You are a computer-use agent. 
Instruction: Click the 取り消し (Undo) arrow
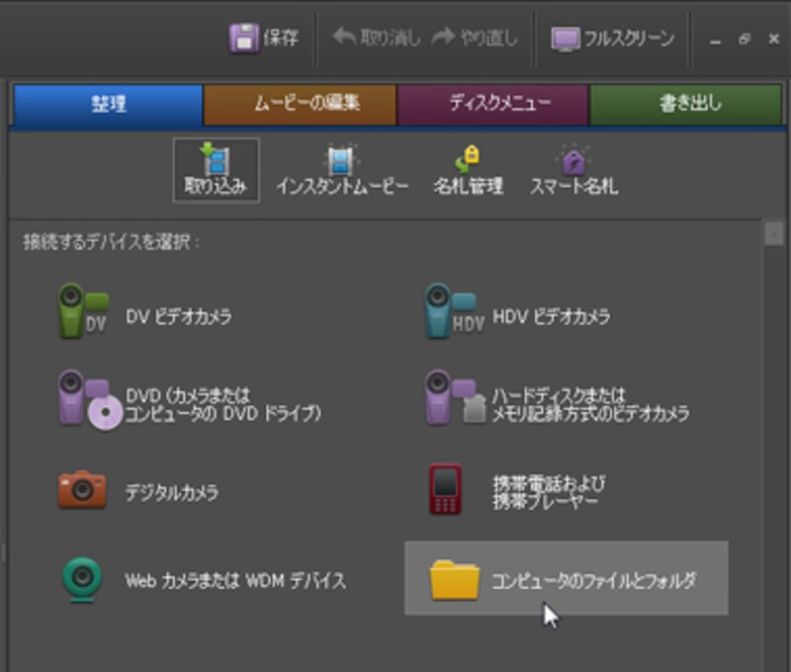(344, 39)
